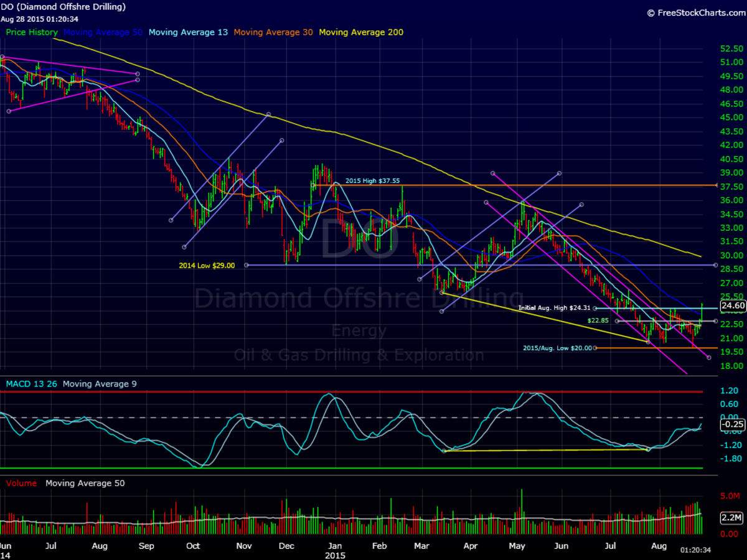The image size is (747, 560).
Task: Click the 33.00 price axis label
Action: click(730, 228)
